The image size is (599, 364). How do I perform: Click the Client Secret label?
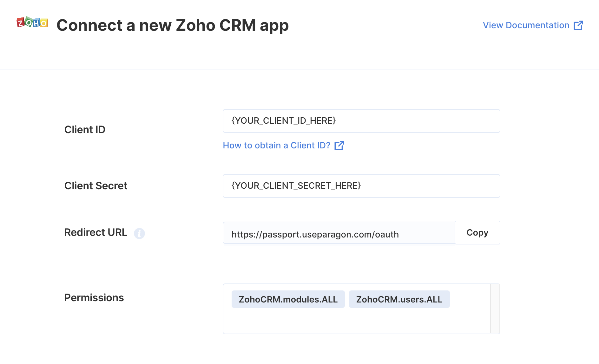coord(96,186)
